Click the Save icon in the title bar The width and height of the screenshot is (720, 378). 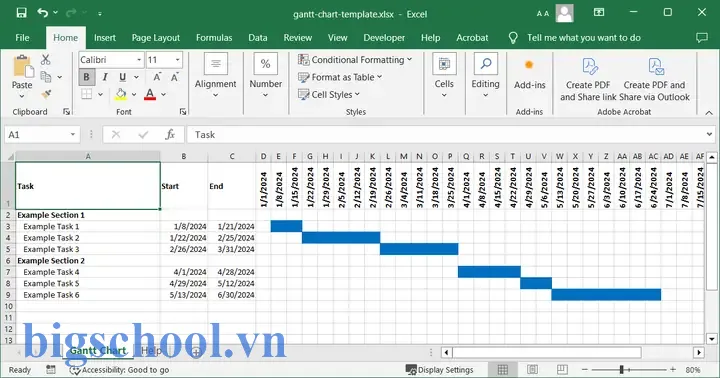(x=21, y=12)
